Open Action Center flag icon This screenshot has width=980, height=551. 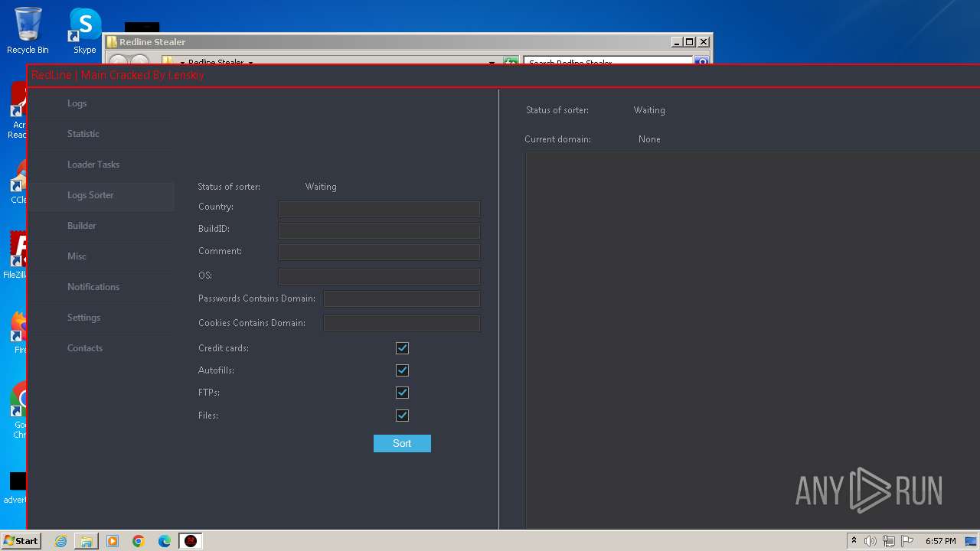(x=907, y=541)
